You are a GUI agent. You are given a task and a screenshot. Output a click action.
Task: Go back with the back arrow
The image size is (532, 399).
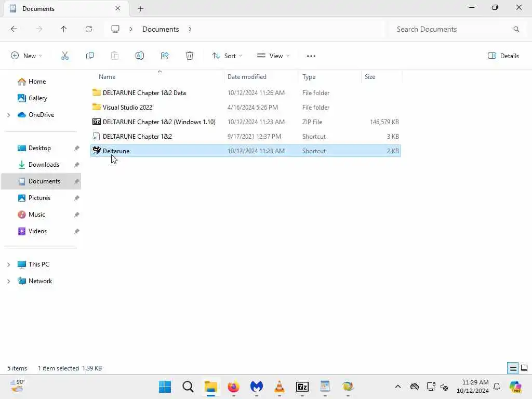14,29
